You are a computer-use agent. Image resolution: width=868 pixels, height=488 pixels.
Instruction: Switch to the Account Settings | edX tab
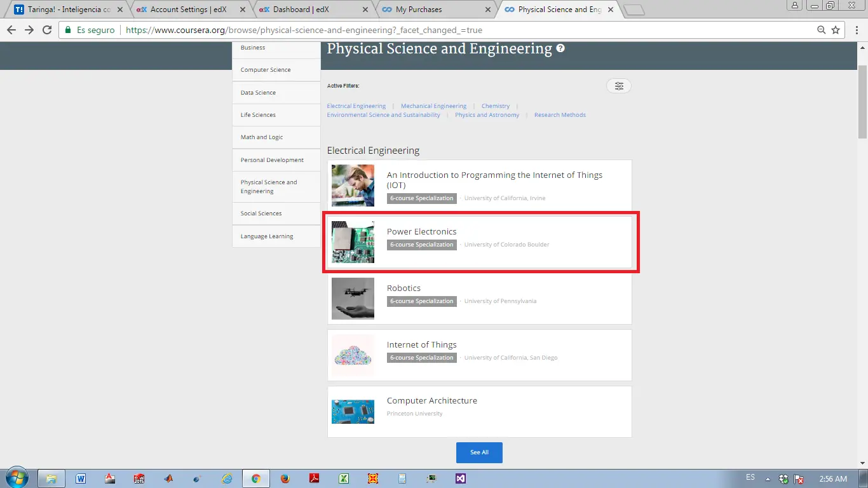[191, 10]
